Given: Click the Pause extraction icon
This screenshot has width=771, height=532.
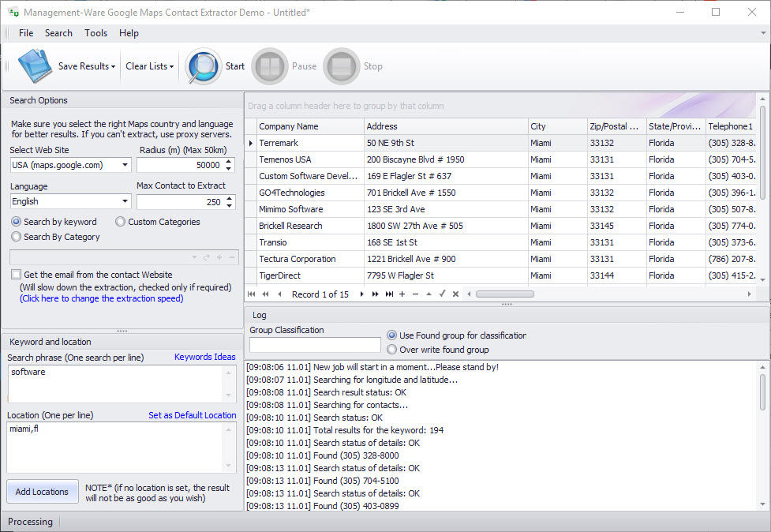Looking at the screenshot, I should (270, 66).
